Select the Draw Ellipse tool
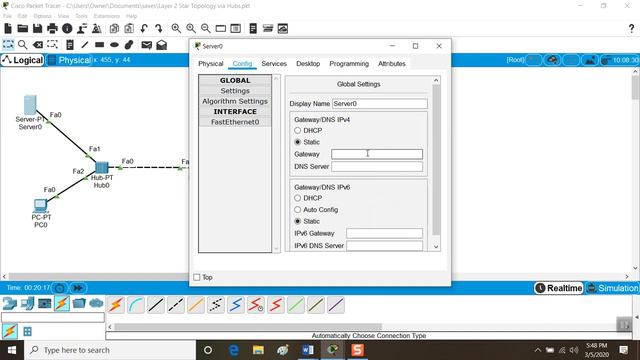 [114, 44]
